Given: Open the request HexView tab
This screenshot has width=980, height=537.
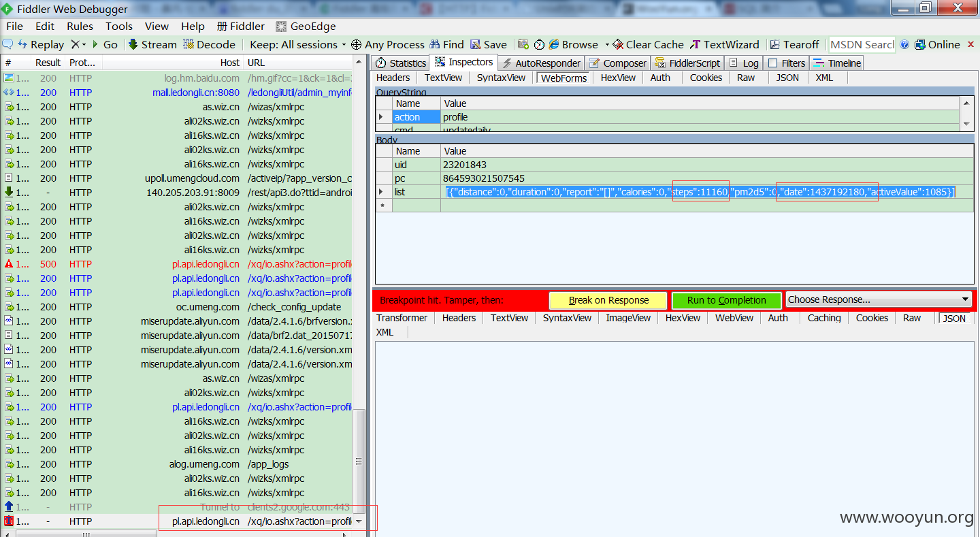Looking at the screenshot, I should [x=618, y=78].
